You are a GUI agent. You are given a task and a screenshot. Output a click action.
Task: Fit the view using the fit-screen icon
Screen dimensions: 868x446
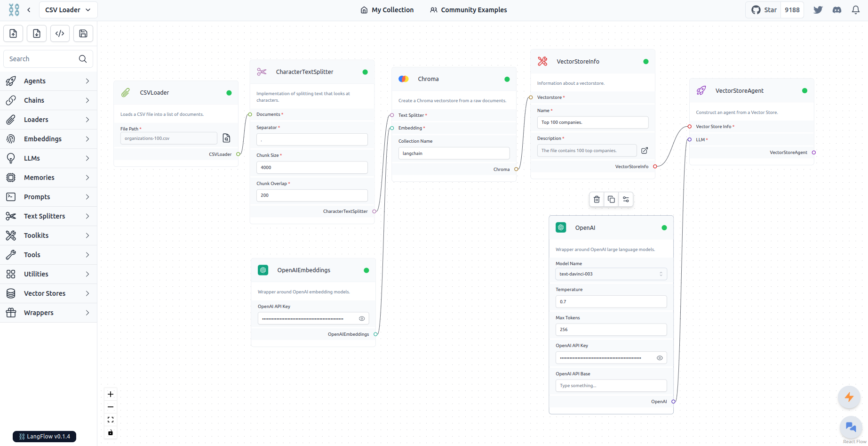(111, 420)
